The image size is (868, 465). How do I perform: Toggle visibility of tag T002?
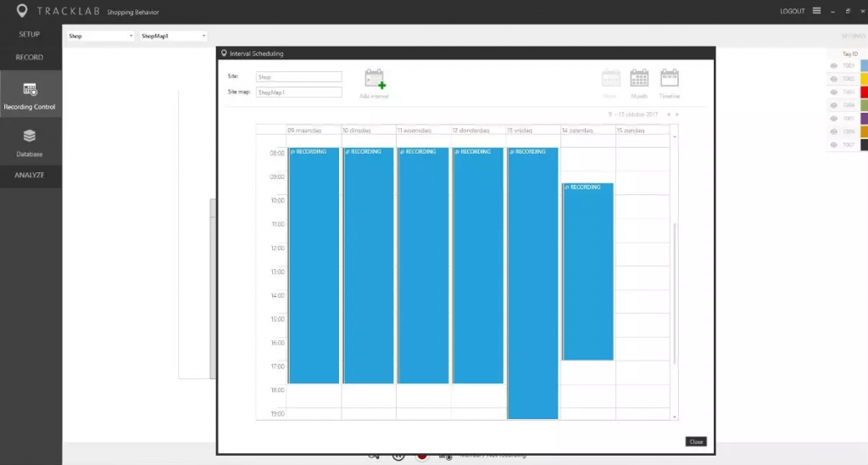coord(834,79)
